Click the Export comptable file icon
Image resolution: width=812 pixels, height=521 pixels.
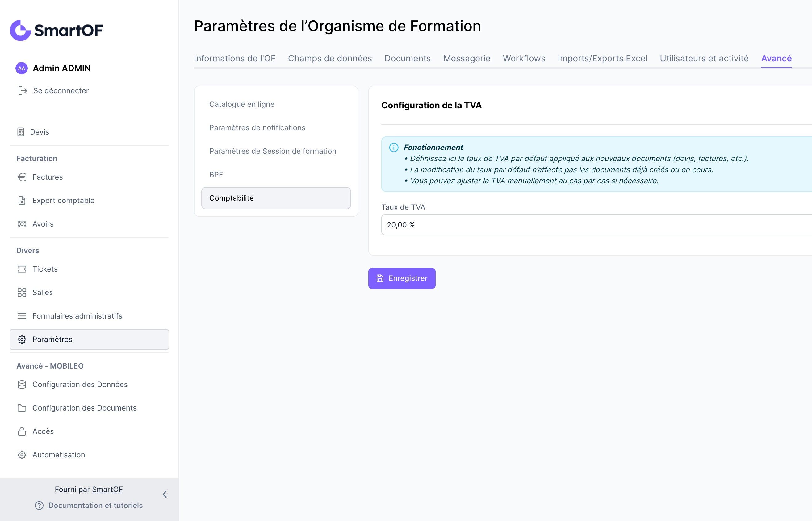tap(22, 201)
